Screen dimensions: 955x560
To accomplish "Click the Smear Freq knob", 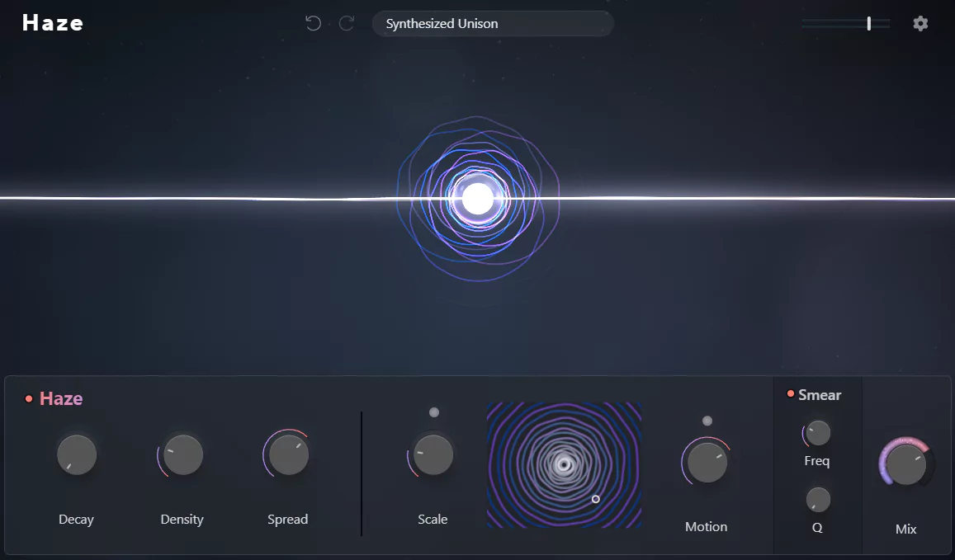I will pos(818,432).
